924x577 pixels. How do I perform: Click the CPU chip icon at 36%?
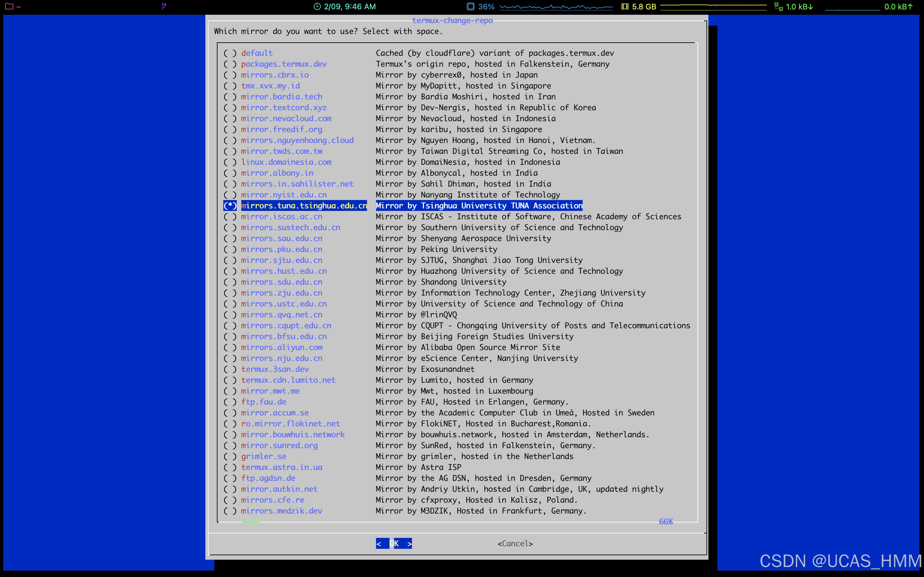tap(470, 6)
